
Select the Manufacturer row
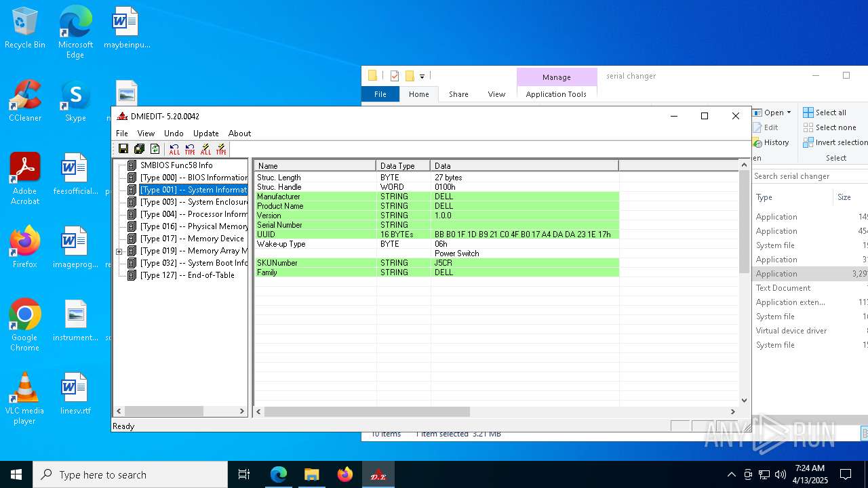(437, 197)
